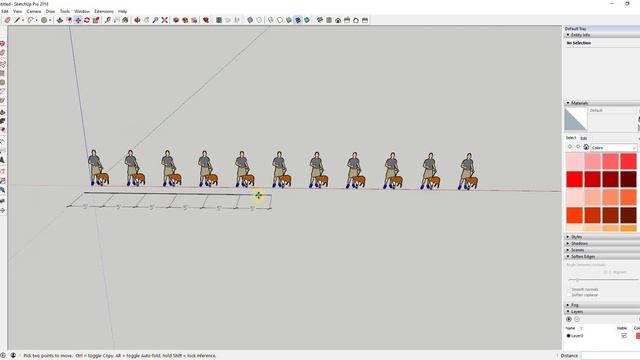Screen dimensions: 640x360
Task: Open the Line tool dropdown arrow
Action: tap(23, 20)
